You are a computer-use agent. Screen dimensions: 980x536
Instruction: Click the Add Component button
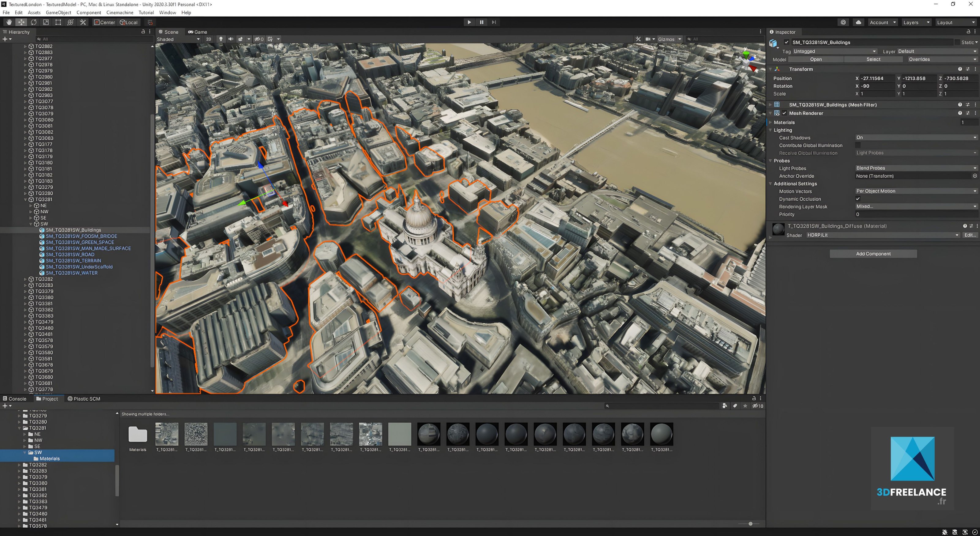click(x=873, y=254)
